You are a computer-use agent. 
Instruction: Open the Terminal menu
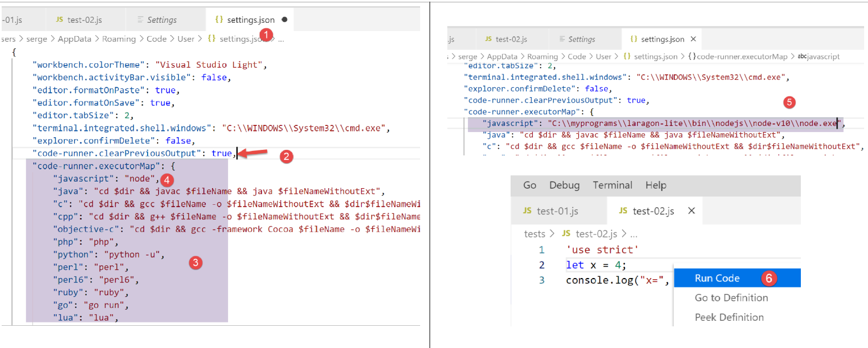[x=612, y=185]
